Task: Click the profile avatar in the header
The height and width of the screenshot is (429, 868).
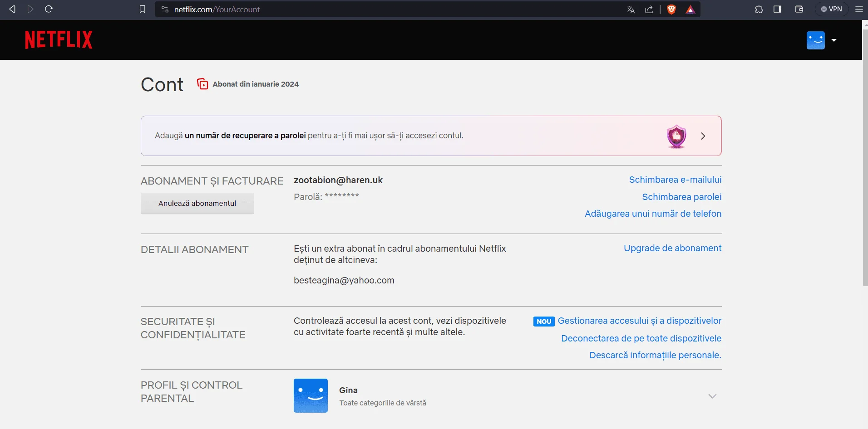Action: [815, 40]
